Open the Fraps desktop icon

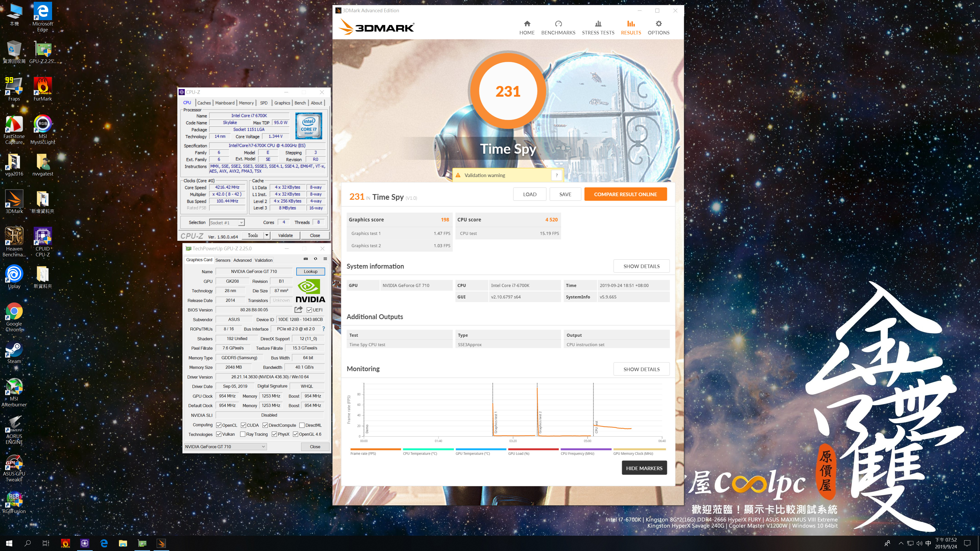tap(14, 89)
